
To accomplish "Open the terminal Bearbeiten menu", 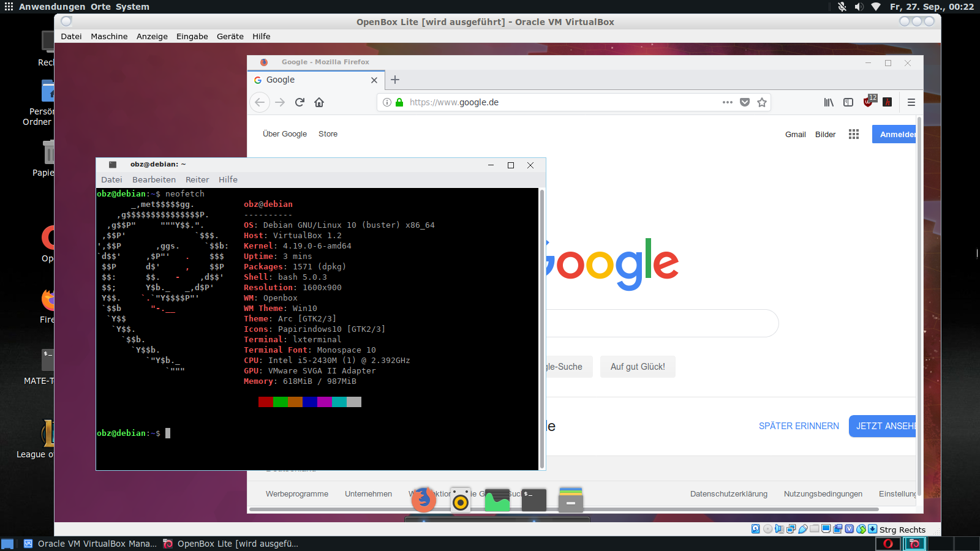I will (154, 179).
